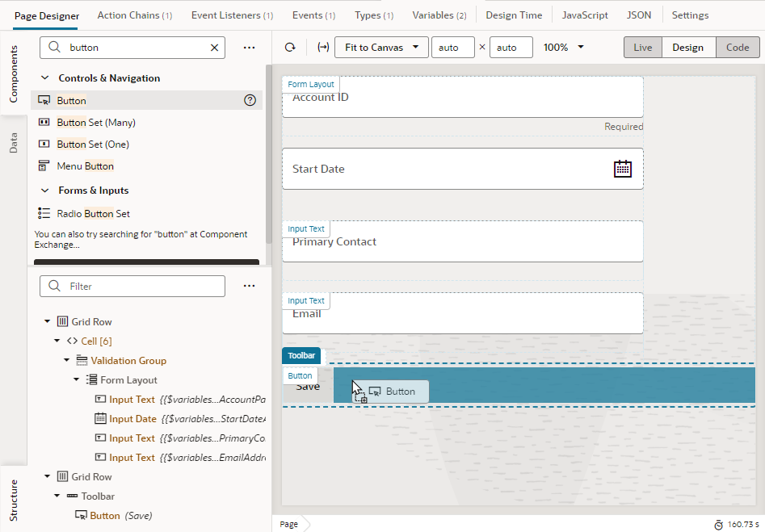Open the Settings tab
The width and height of the screenshot is (765, 532).
[690, 15]
